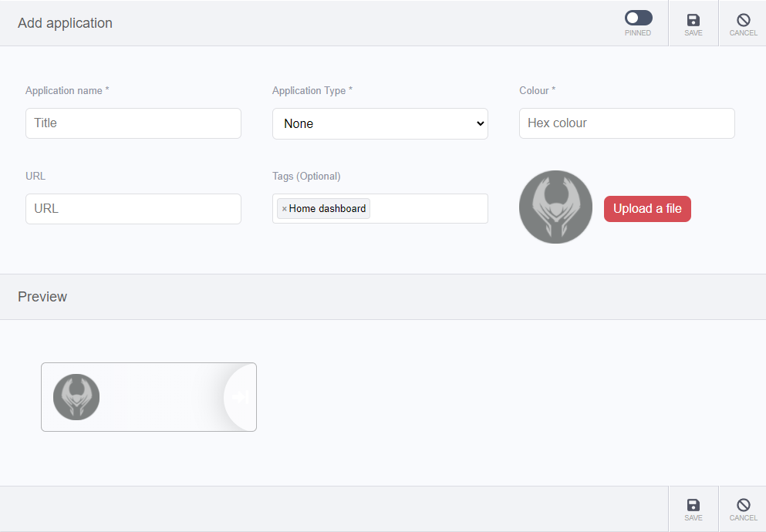
Task: Click the Cancel icon in top header
Action: [743, 21]
